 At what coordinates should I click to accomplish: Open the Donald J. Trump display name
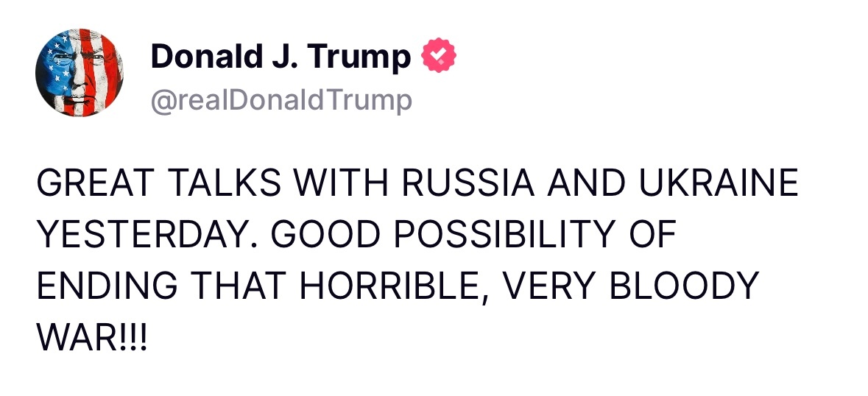pyautogui.click(x=280, y=57)
